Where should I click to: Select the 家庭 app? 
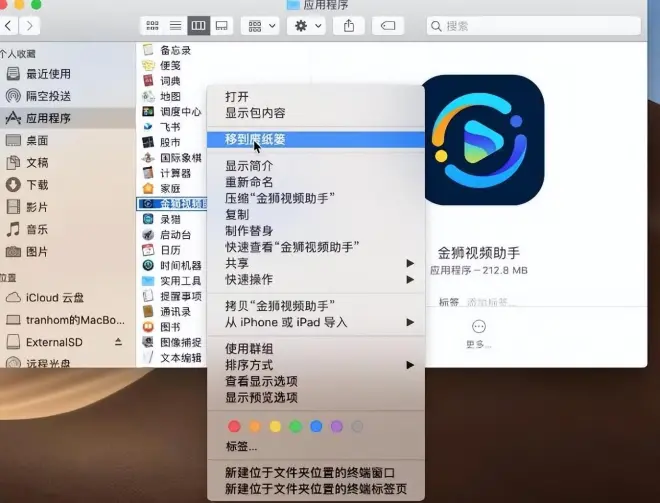click(162, 189)
